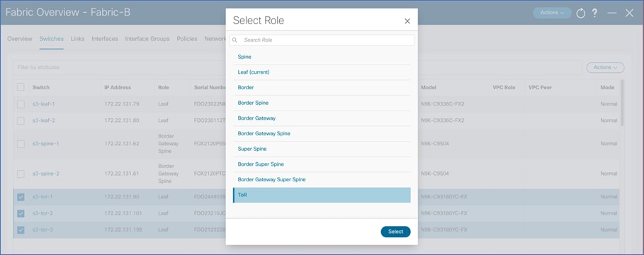Sort by the Role column header
Screen dimensions: 644x255
tap(164, 87)
